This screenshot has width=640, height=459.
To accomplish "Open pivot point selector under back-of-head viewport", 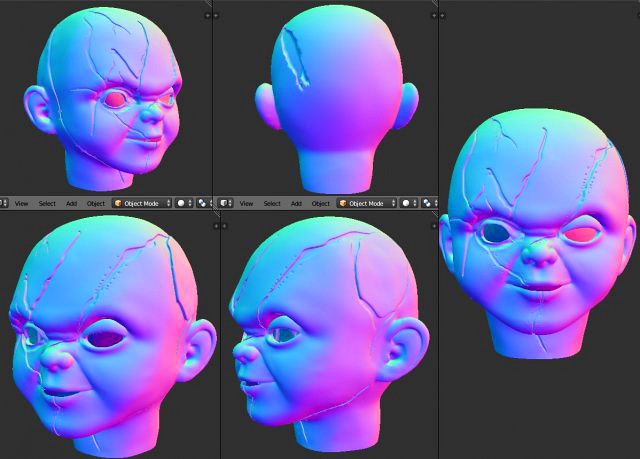I will 429,203.
